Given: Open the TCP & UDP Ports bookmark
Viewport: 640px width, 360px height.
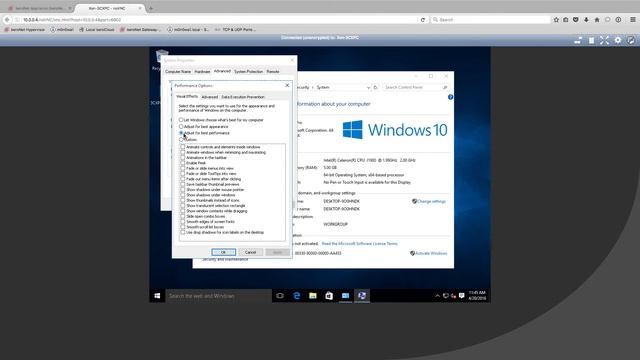Looking at the screenshot, I should tap(236, 29).
